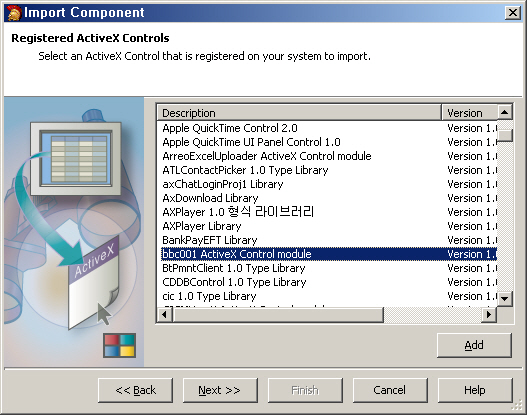
Task: Click the horizontal scroll left arrow
Action: [x=164, y=315]
